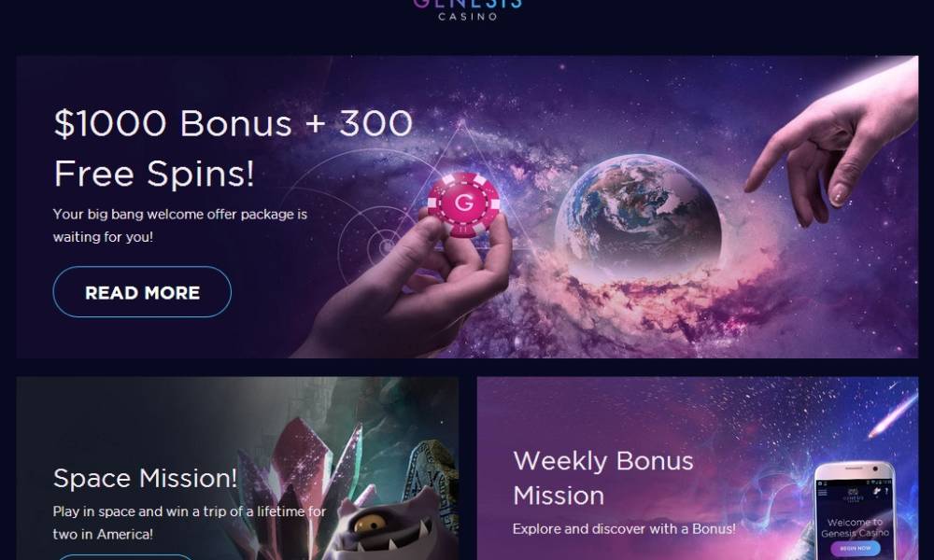
Task: Click the trip of a lifetime description text
Action: 189,523
